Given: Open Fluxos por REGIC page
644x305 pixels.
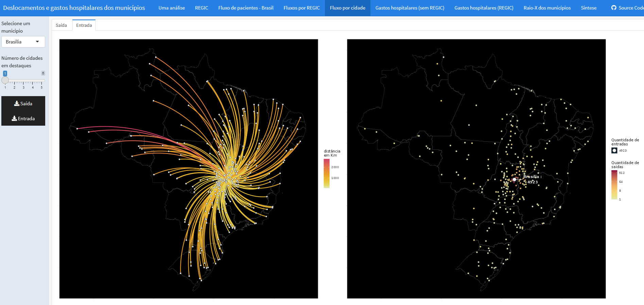Looking at the screenshot, I should click(302, 8).
